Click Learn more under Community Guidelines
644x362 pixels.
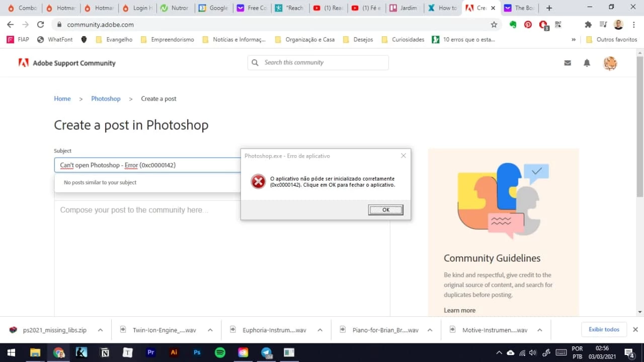tap(459, 310)
